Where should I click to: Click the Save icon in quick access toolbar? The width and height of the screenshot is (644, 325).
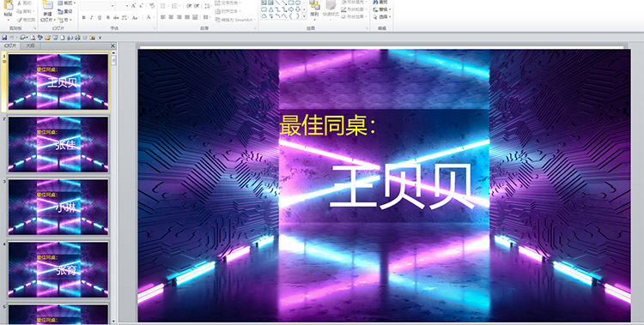point(4,38)
